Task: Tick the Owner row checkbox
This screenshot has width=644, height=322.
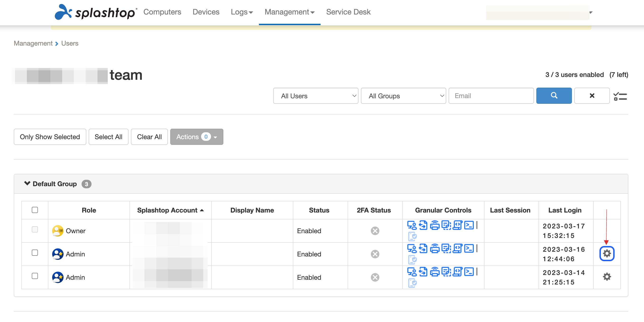Action: (x=35, y=229)
